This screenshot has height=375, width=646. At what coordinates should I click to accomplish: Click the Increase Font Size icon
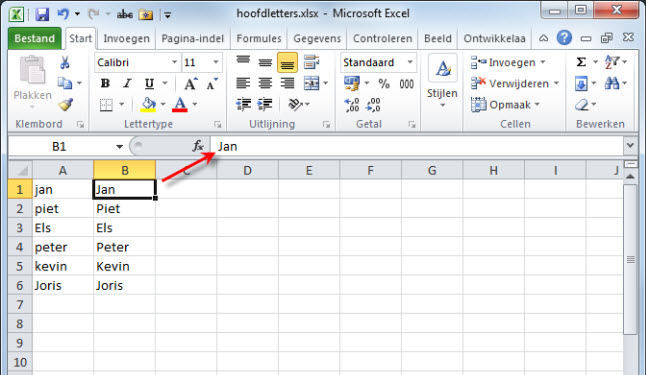[190, 84]
